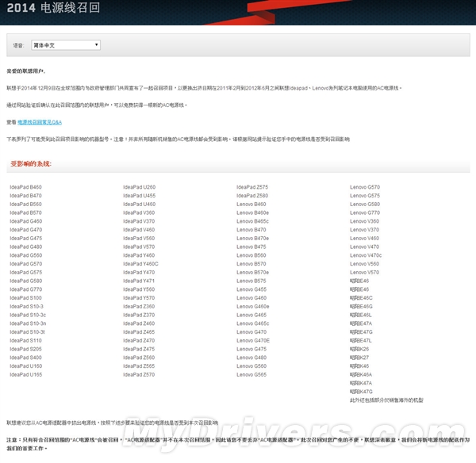Select the '昭阳K27' list entry
Screen dimensions: 476x463
(x=359, y=358)
